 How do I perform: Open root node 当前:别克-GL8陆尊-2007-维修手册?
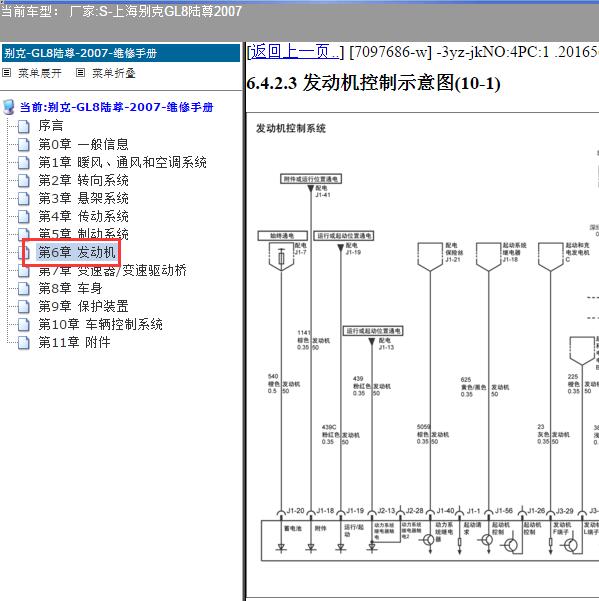point(116,107)
